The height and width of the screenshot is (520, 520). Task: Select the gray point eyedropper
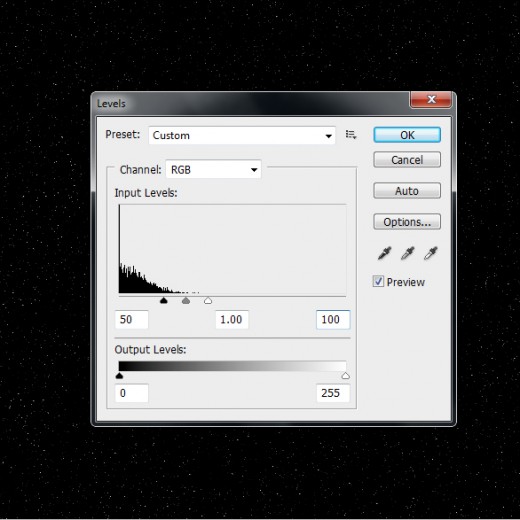click(407, 253)
